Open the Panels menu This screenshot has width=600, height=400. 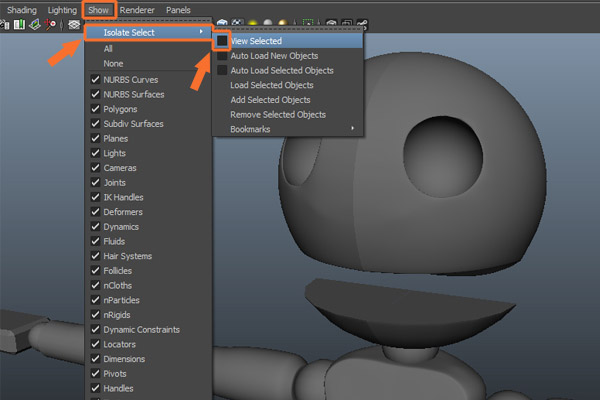(178, 9)
